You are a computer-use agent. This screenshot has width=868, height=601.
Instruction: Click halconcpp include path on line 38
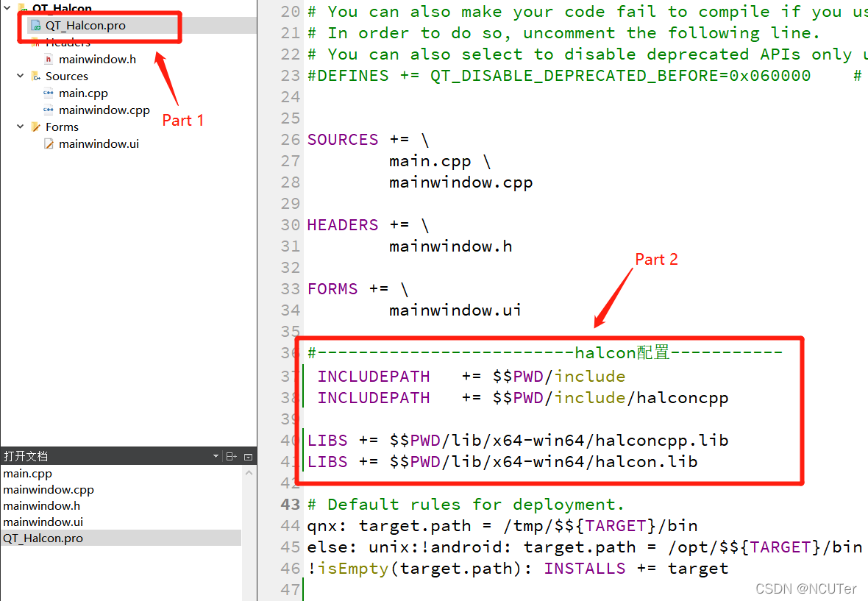tap(683, 398)
